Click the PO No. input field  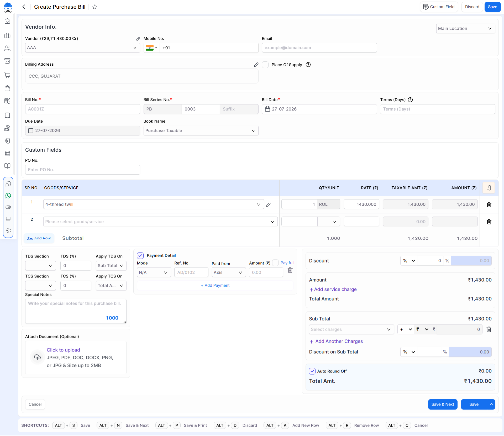point(82,170)
